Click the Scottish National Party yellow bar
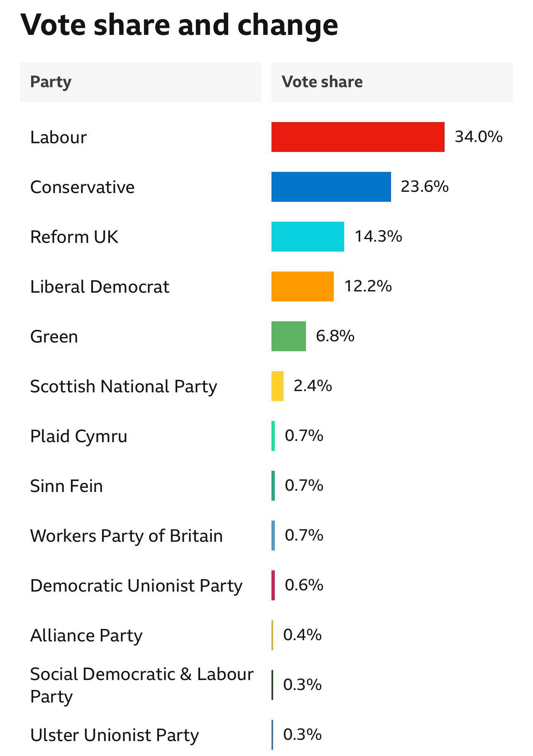Screen dimensions: 533x756 tap(277, 386)
